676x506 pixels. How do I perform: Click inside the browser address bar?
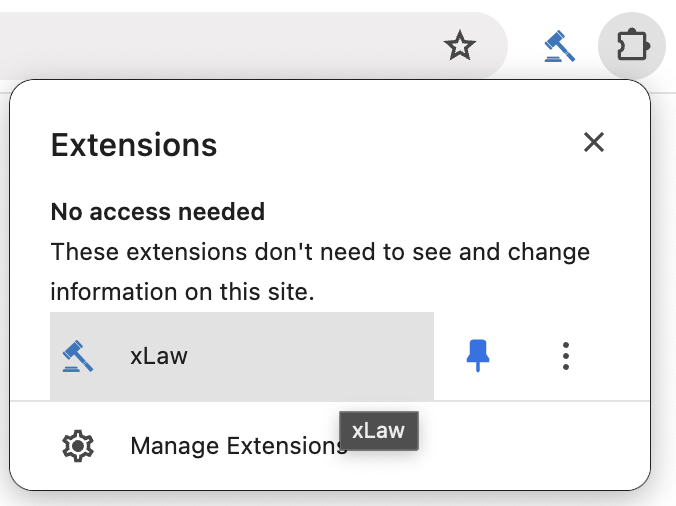click(216, 45)
